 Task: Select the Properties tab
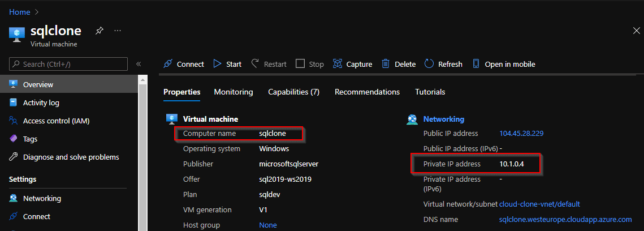(x=182, y=92)
